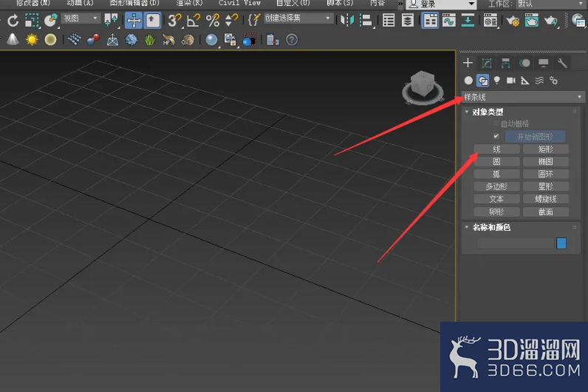Click Render in the Cloud globe icon

point(578,21)
